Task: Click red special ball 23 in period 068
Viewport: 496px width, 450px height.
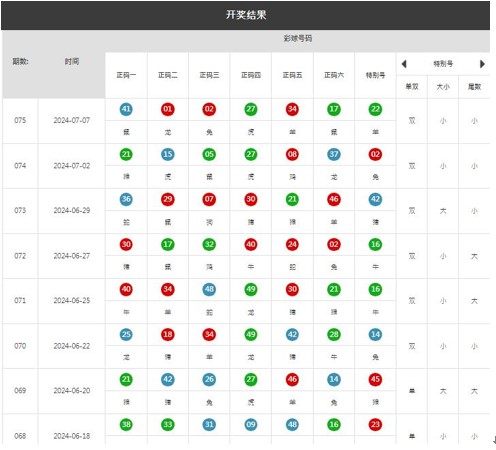Action: pyautogui.click(x=375, y=424)
